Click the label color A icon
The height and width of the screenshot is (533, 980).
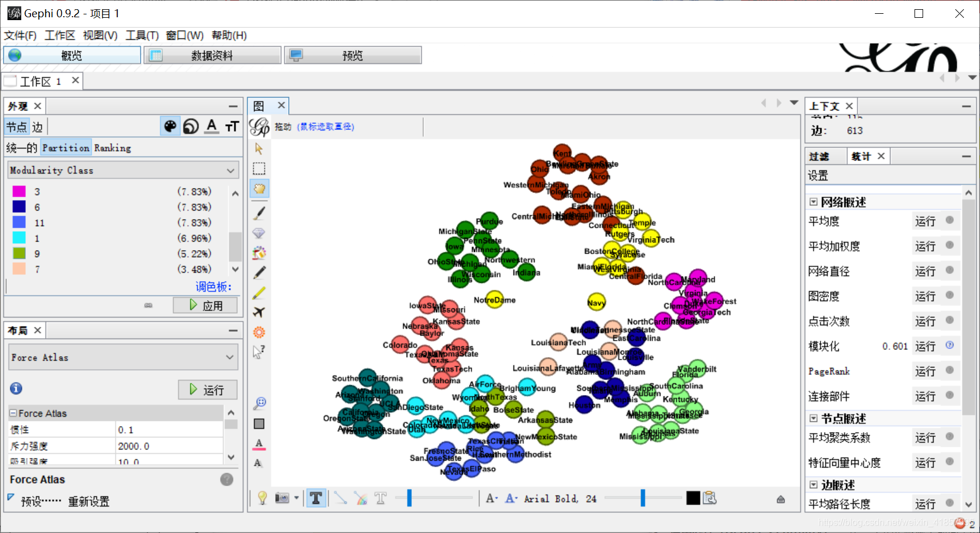click(x=212, y=126)
